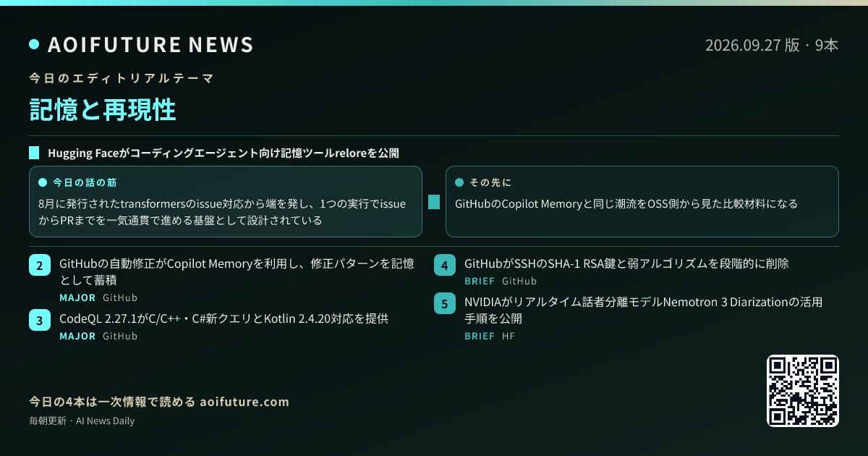This screenshot has width=868, height=456.
Task: Click the AOIFUTURE NEWS title
Action: (150, 45)
